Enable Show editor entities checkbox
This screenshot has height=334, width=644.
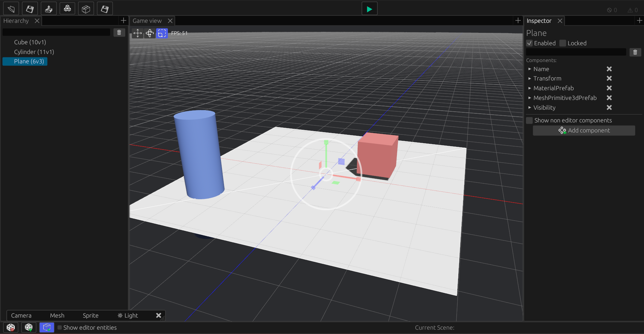point(59,328)
